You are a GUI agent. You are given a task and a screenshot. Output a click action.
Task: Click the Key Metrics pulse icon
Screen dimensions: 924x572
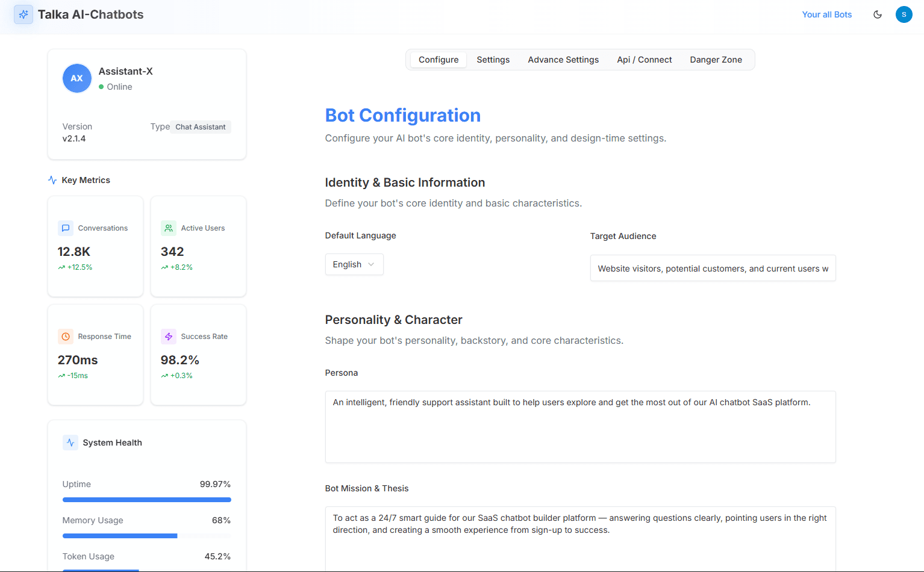tap(51, 179)
